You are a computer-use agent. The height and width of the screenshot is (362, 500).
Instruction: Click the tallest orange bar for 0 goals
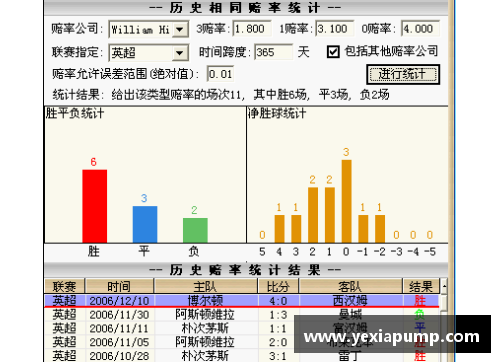click(x=346, y=201)
